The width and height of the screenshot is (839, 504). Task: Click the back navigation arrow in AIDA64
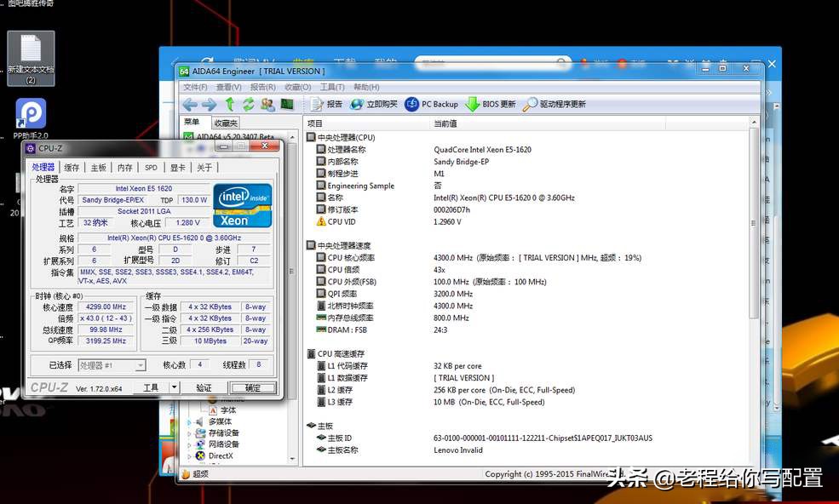188,104
